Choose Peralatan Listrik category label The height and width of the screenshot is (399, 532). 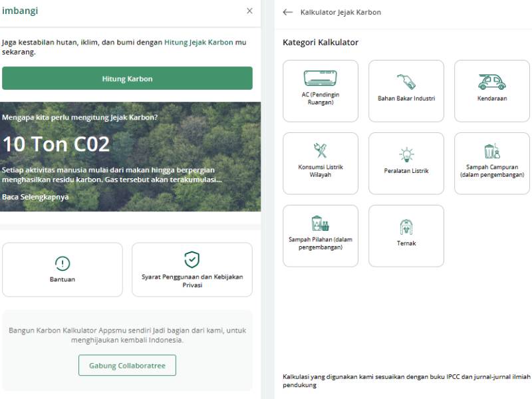coord(406,171)
